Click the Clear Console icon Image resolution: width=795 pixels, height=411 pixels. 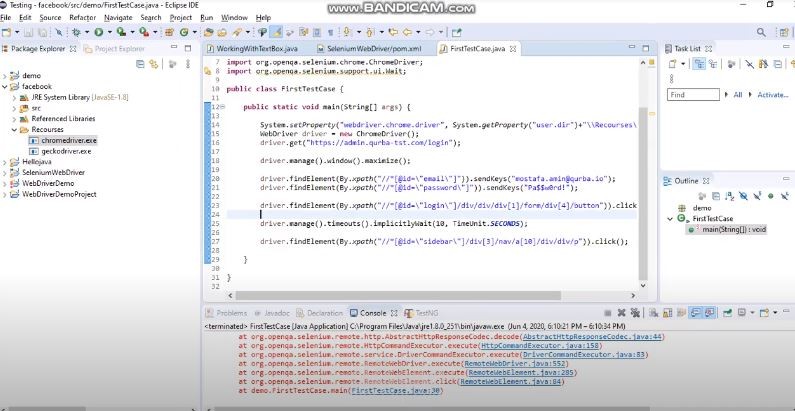click(654, 313)
